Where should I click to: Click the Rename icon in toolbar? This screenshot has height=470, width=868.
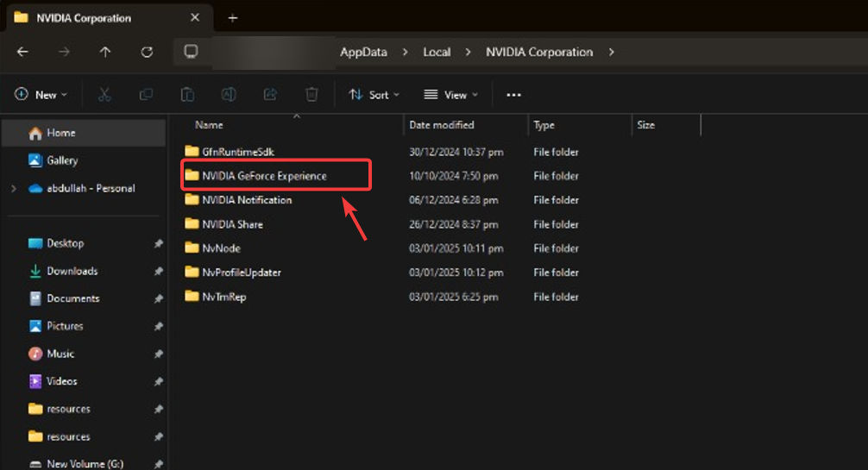pos(229,95)
